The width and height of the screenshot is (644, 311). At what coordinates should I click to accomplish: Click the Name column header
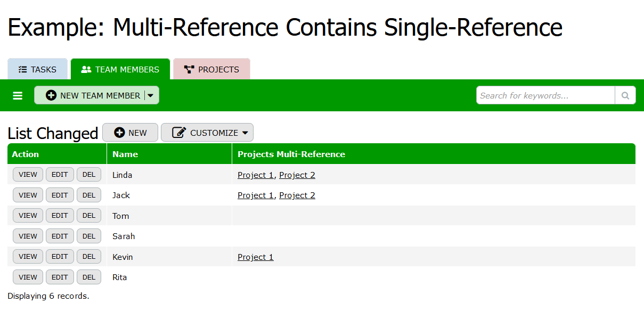click(125, 154)
